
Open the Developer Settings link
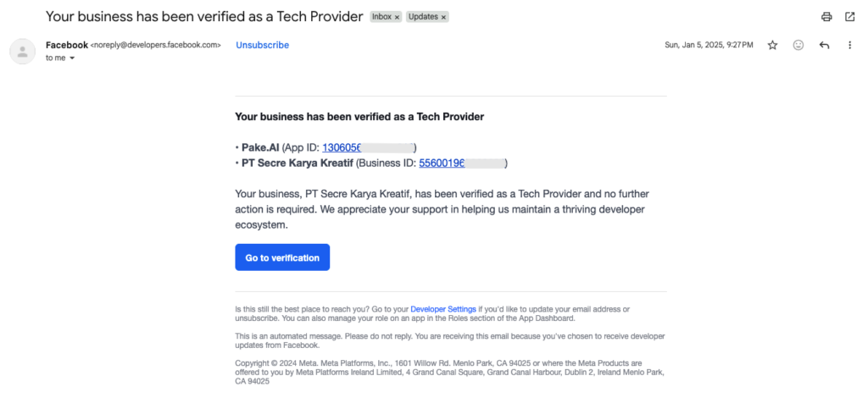(442, 309)
